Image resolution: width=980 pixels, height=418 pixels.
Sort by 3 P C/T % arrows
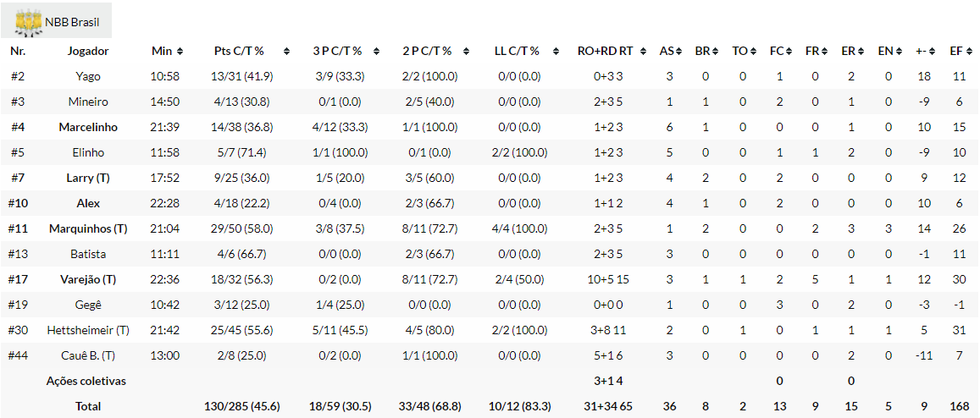(x=377, y=52)
